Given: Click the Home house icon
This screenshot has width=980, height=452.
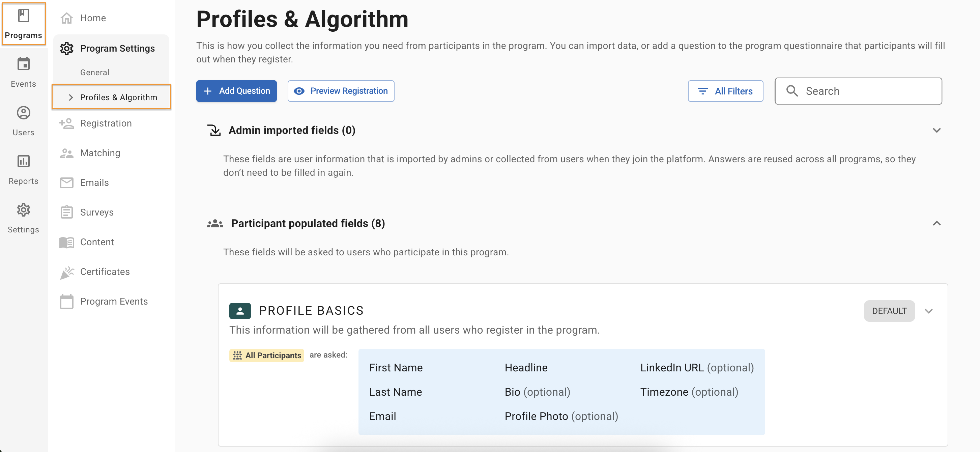Looking at the screenshot, I should tap(66, 18).
